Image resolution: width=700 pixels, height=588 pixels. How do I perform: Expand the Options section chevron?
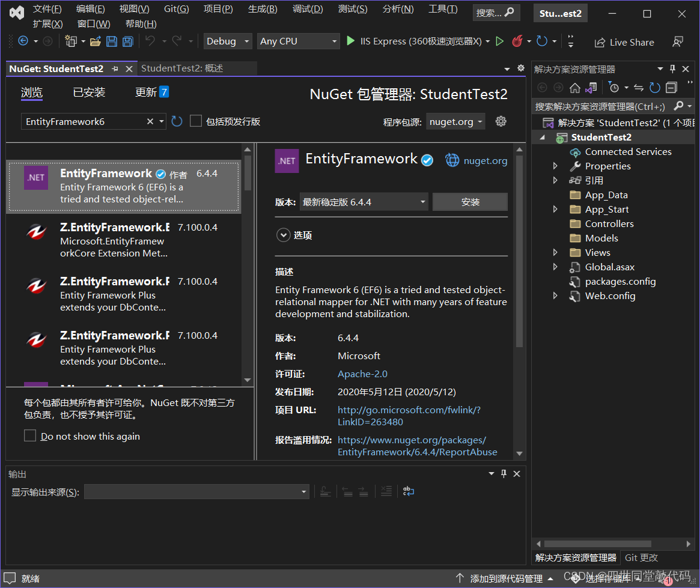click(x=284, y=235)
